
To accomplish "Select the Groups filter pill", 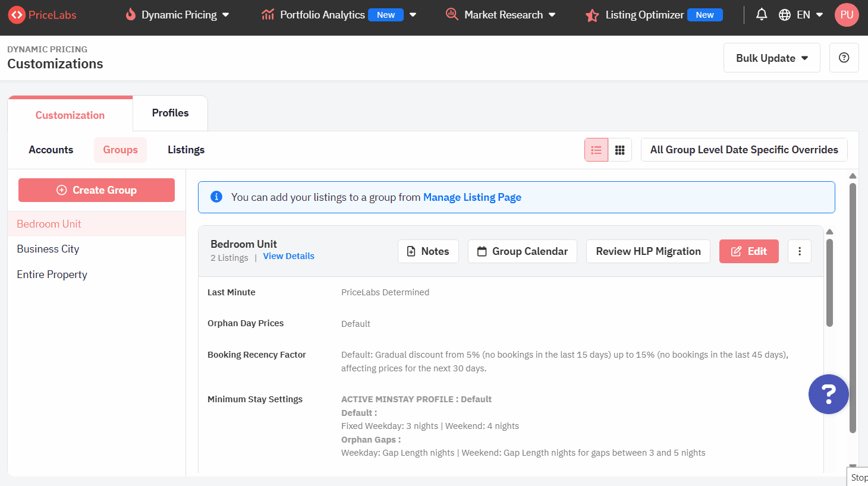I will click(120, 150).
